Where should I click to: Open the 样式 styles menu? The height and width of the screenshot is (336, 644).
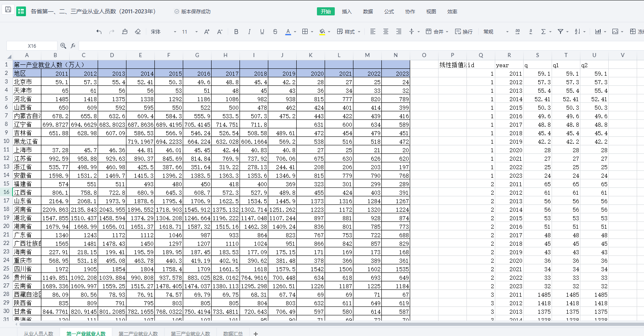349,32
